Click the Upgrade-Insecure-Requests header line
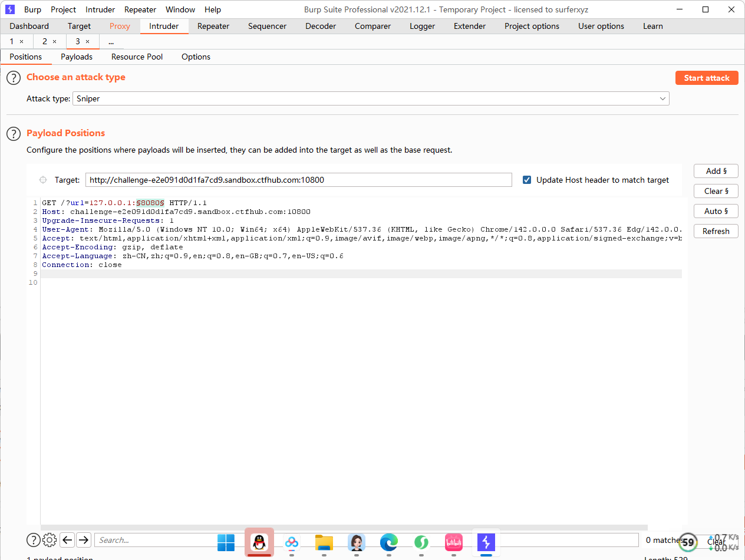This screenshot has height=560, width=745. coord(108,220)
